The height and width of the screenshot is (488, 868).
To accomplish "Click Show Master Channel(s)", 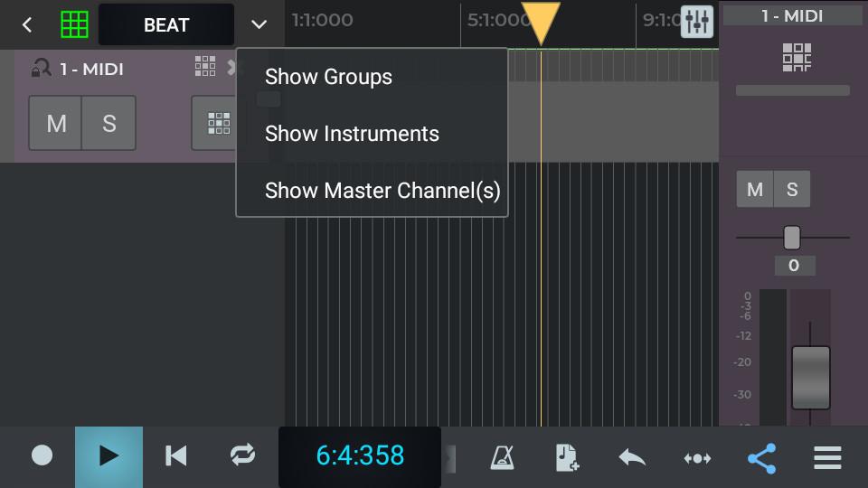I will click(382, 191).
